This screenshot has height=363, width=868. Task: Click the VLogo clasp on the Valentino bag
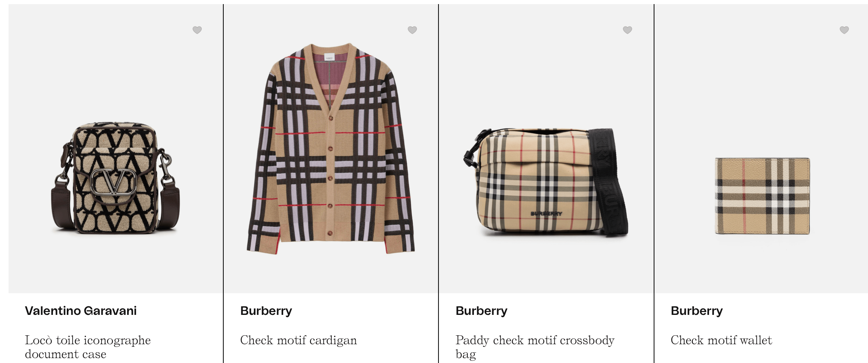[113, 182]
